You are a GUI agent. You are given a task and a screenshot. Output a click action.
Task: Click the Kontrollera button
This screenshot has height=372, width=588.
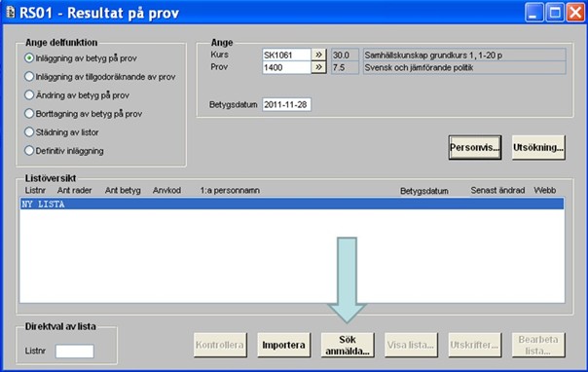pos(220,345)
